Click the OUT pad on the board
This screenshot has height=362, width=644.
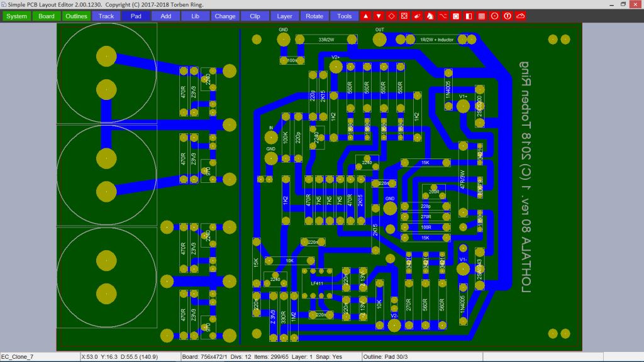tap(379, 40)
